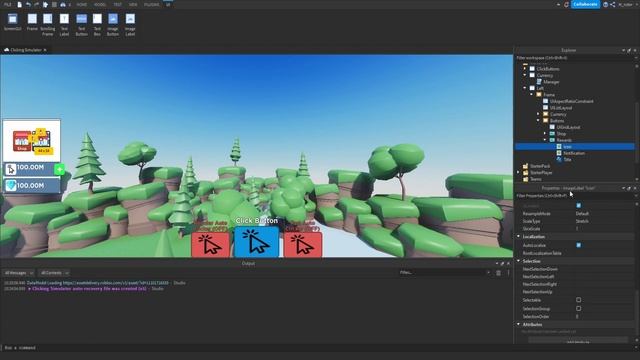The image size is (640, 360).
Task: Insert a ScreenGui from the UI ribbon
Action: [13, 22]
